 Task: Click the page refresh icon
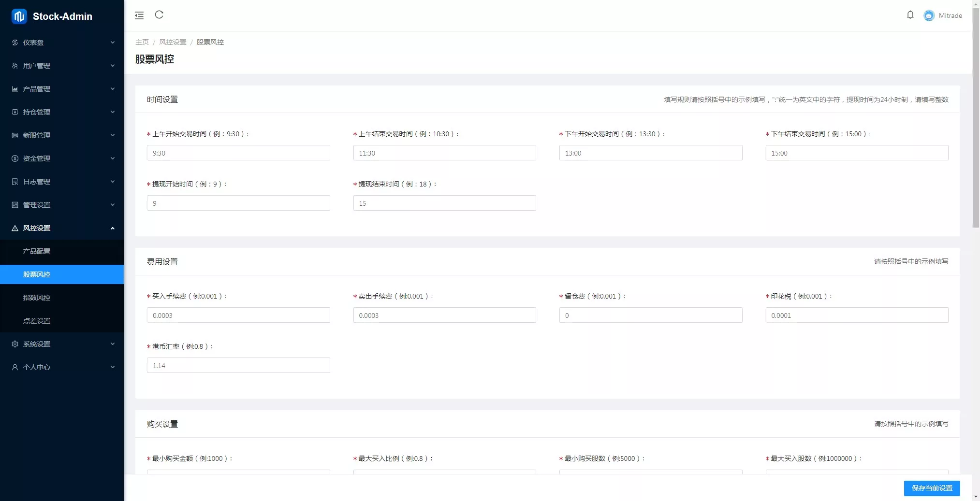click(159, 15)
